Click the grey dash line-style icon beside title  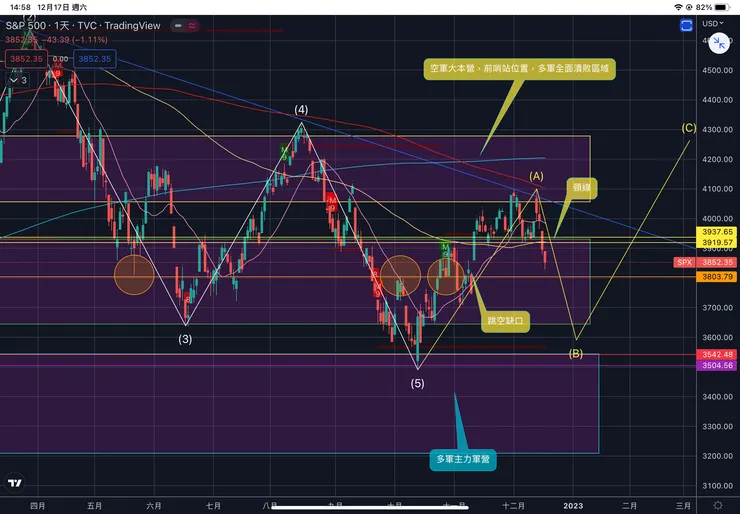coord(178,25)
